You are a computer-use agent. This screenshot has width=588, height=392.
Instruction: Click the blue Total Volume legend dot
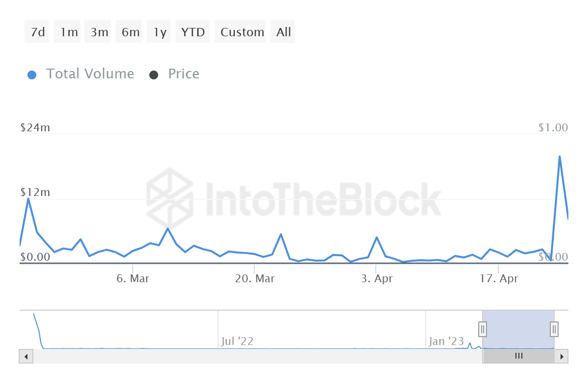pos(32,73)
